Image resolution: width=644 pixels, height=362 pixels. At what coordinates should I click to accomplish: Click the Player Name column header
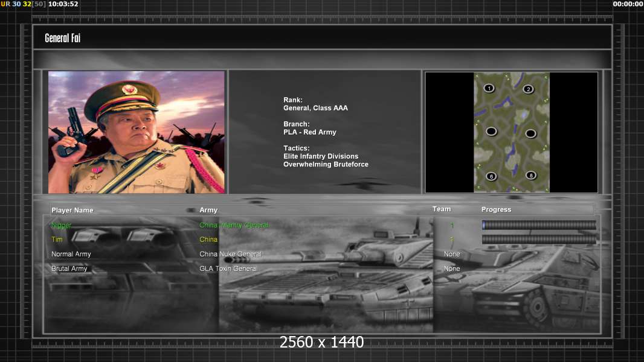[72, 210]
